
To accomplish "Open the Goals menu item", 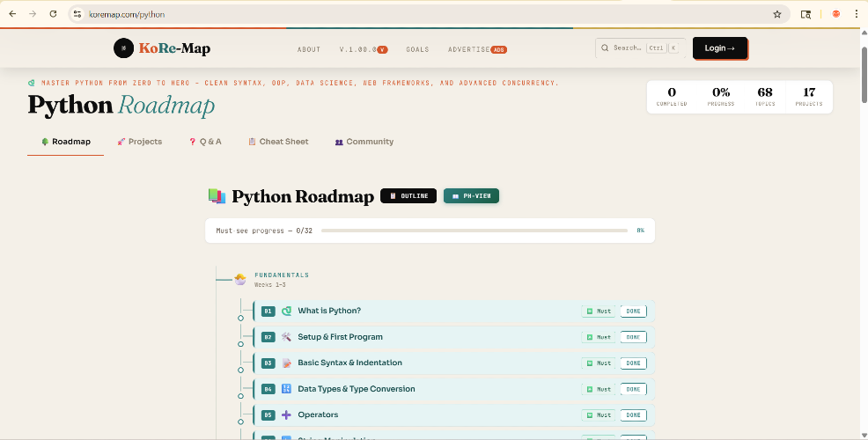I will pyautogui.click(x=417, y=49).
